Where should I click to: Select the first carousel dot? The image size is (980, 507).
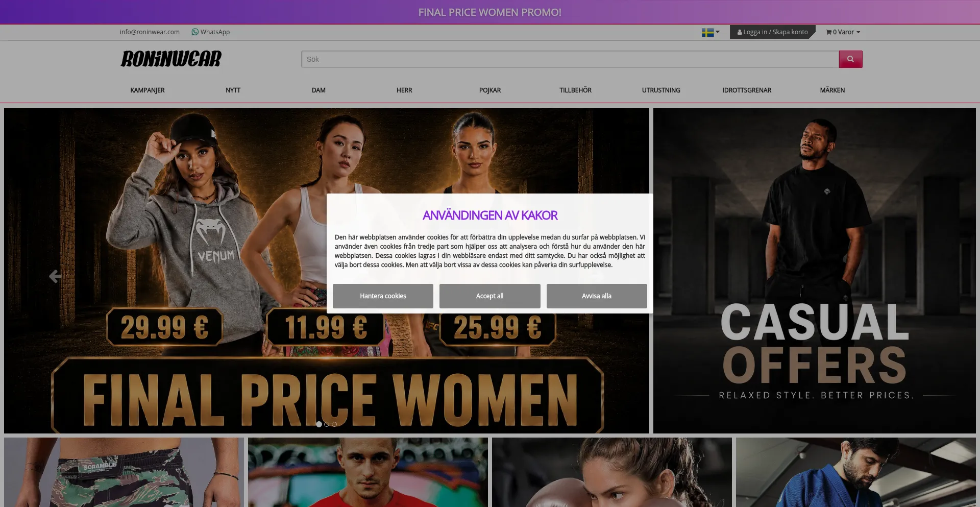pos(319,424)
